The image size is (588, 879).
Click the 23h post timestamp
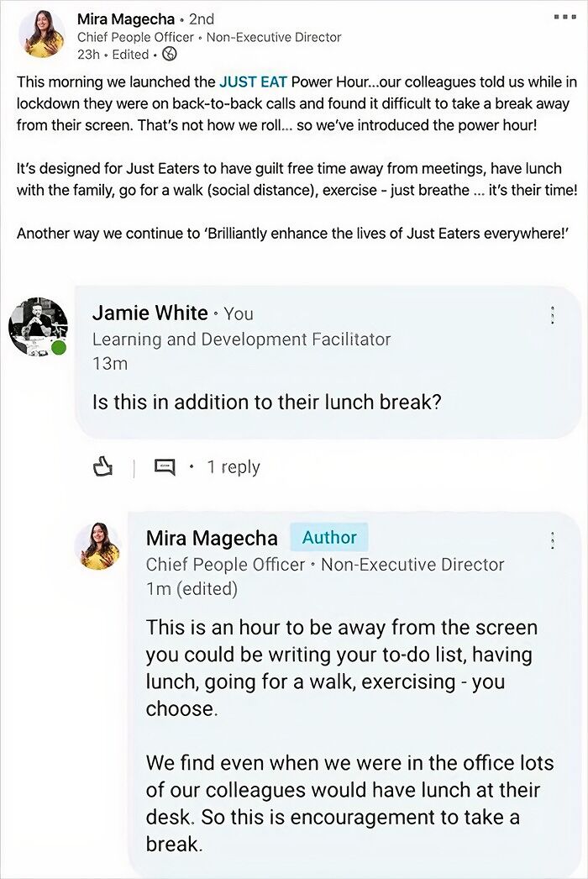[x=88, y=55]
